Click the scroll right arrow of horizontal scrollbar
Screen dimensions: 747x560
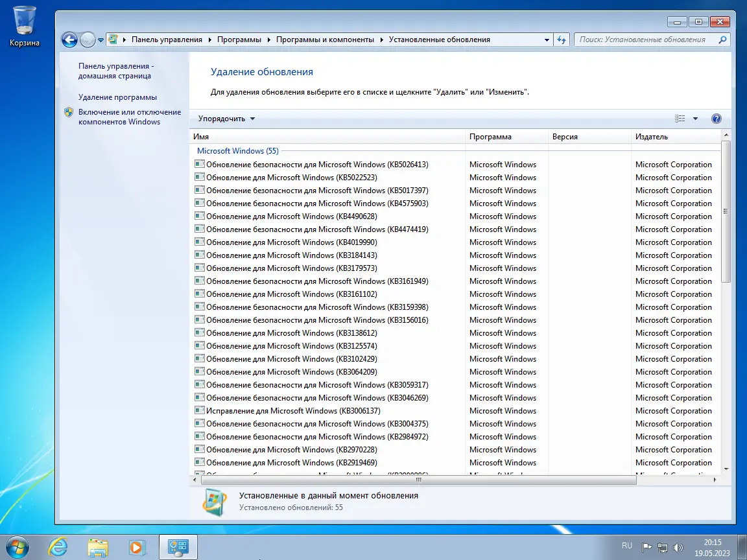coord(715,480)
